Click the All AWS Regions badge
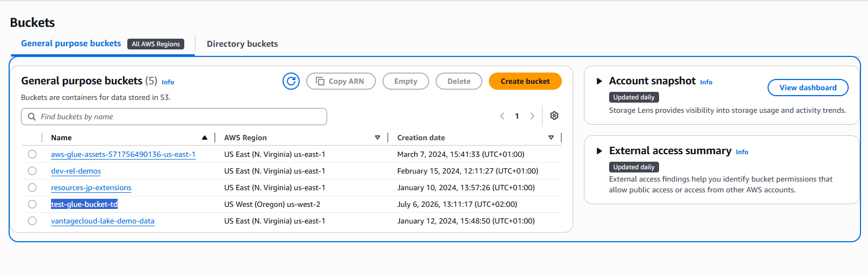 tap(156, 44)
